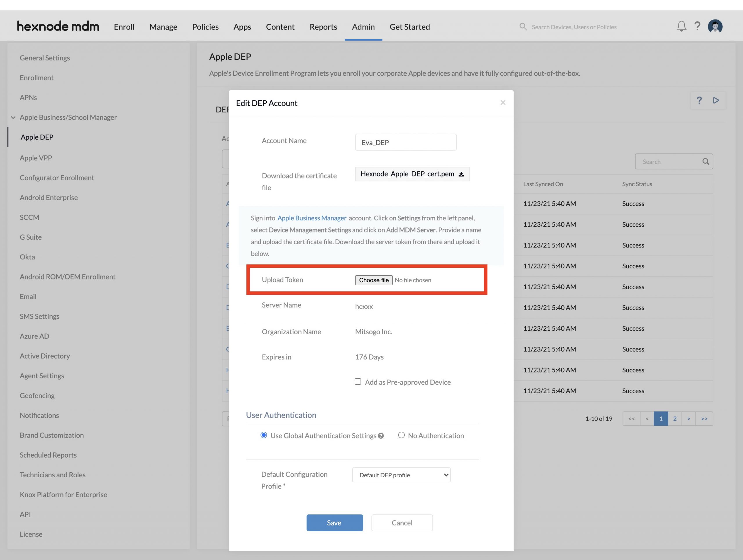Open the Policies tab
743x560 pixels.
click(205, 27)
